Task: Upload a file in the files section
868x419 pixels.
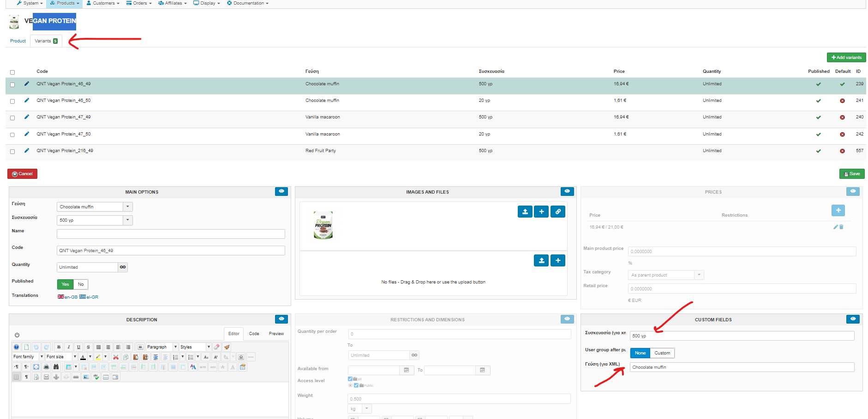Action: (541, 260)
